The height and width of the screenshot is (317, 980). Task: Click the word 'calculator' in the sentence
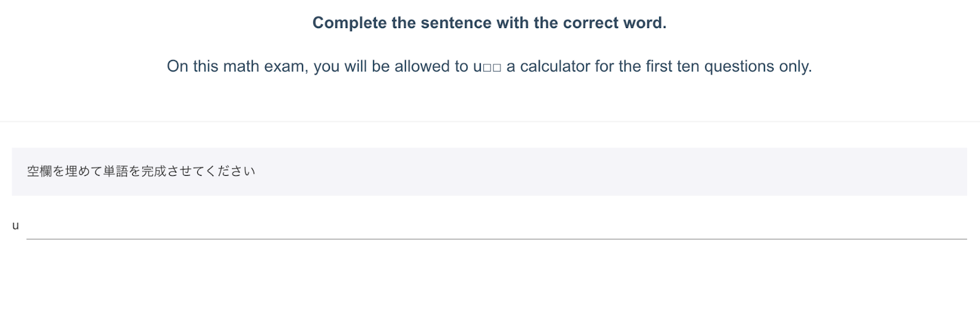(x=555, y=67)
